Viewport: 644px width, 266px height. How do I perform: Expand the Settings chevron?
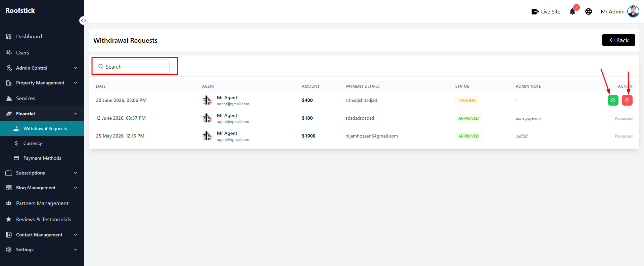point(76,250)
